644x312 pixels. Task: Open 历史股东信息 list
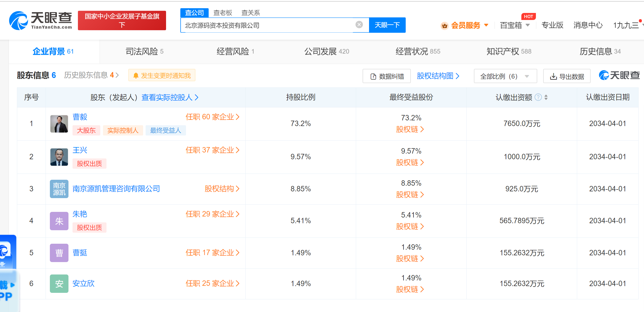tap(91, 75)
